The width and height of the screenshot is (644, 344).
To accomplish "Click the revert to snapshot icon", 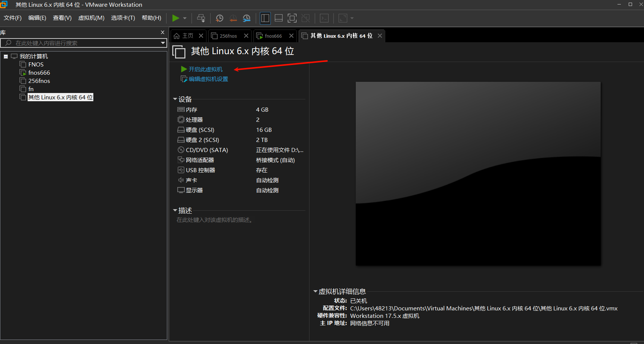I will tap(233, 18).
